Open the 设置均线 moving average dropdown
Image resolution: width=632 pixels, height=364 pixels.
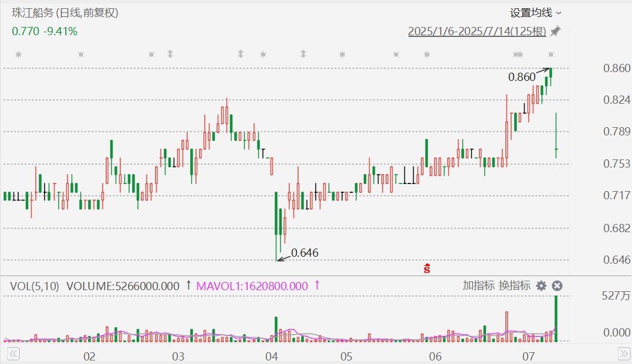pyautogui.click(x=535, y=12)
